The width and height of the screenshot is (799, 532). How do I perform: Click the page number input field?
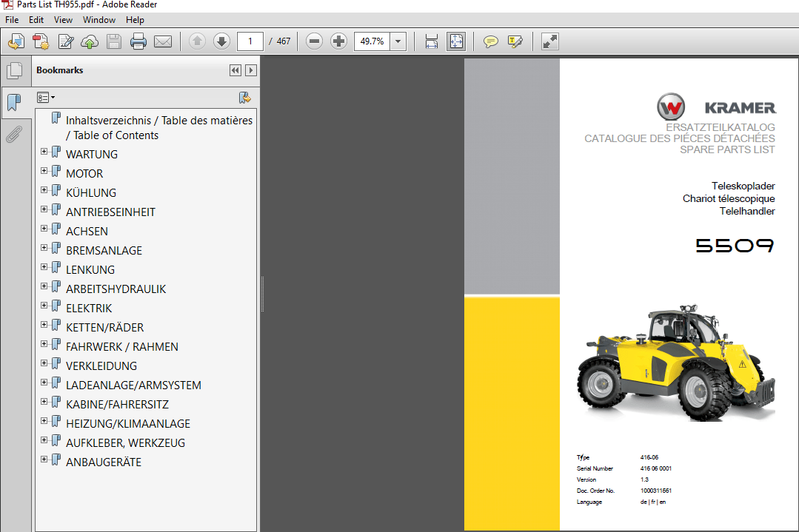pyautogui.click(x=250, y=41)
